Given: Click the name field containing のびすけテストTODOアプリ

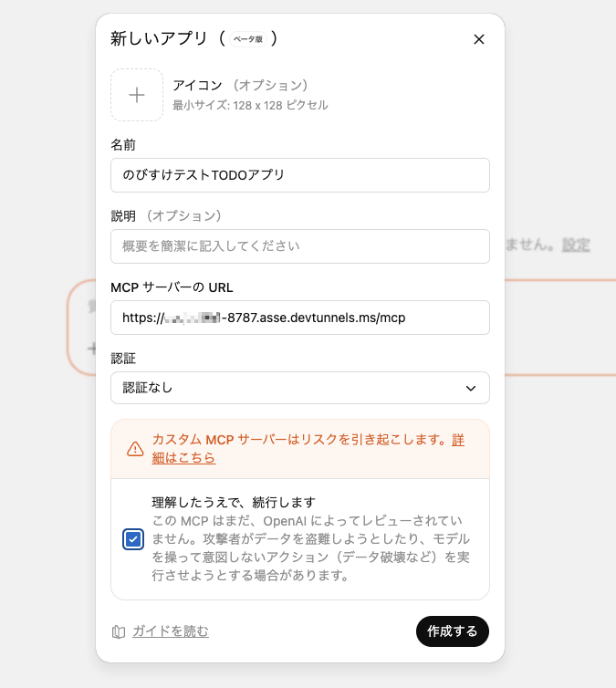Looking at the screenshot, I should coord(300,175).
